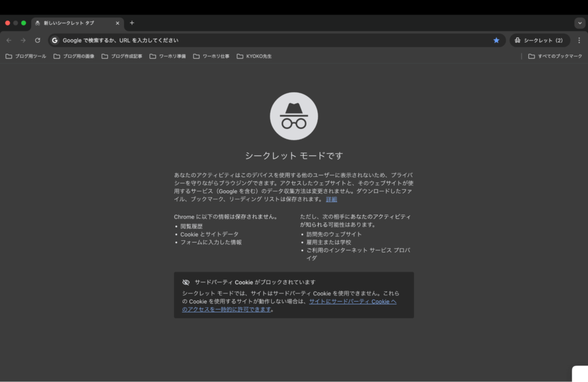Screen dimensions: 588x382
Task: Reload the current page
Action: pyautogui.click(x=37, y=40)
